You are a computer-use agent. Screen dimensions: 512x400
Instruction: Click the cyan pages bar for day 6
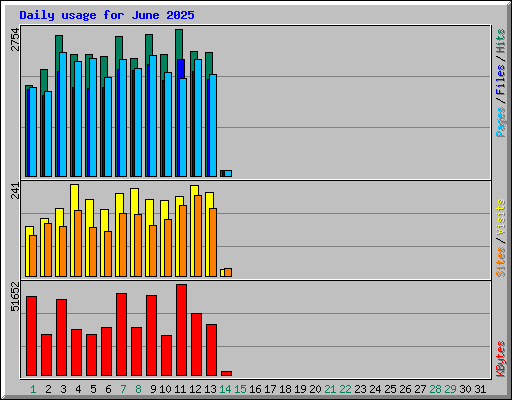pos(108,127)
